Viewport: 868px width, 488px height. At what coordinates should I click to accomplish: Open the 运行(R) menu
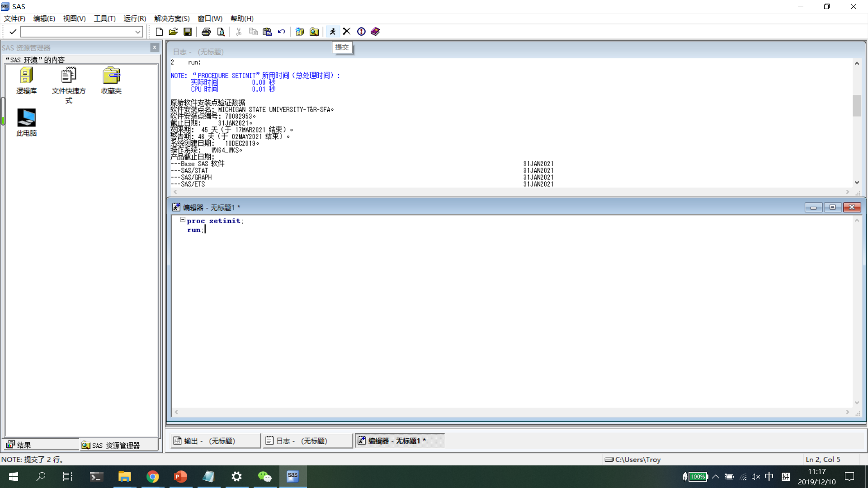click(133, 19)
